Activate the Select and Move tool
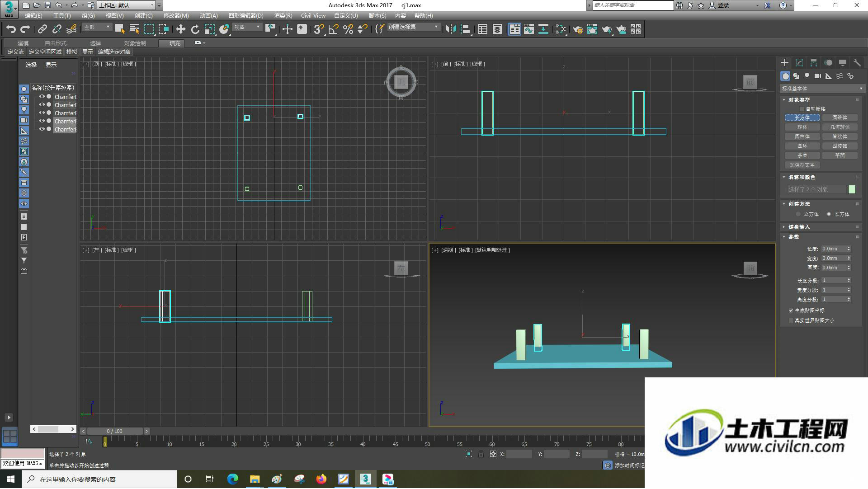This screenshot has height=489, width=868. 180,29
